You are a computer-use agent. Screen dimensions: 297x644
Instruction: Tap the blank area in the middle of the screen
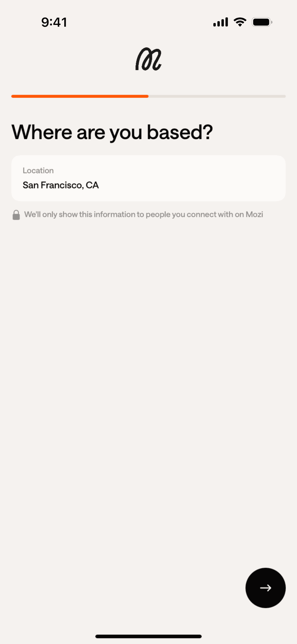pos(148,378)
